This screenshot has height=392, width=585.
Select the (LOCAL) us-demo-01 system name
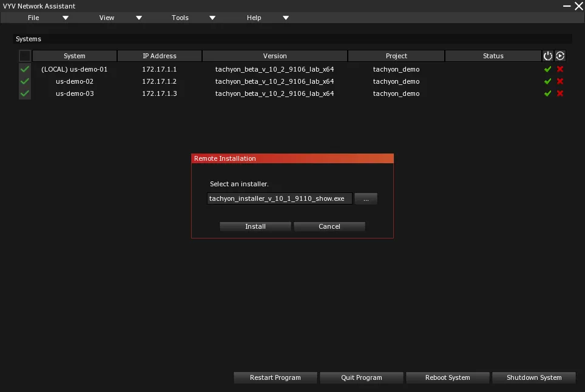[74, 69]
